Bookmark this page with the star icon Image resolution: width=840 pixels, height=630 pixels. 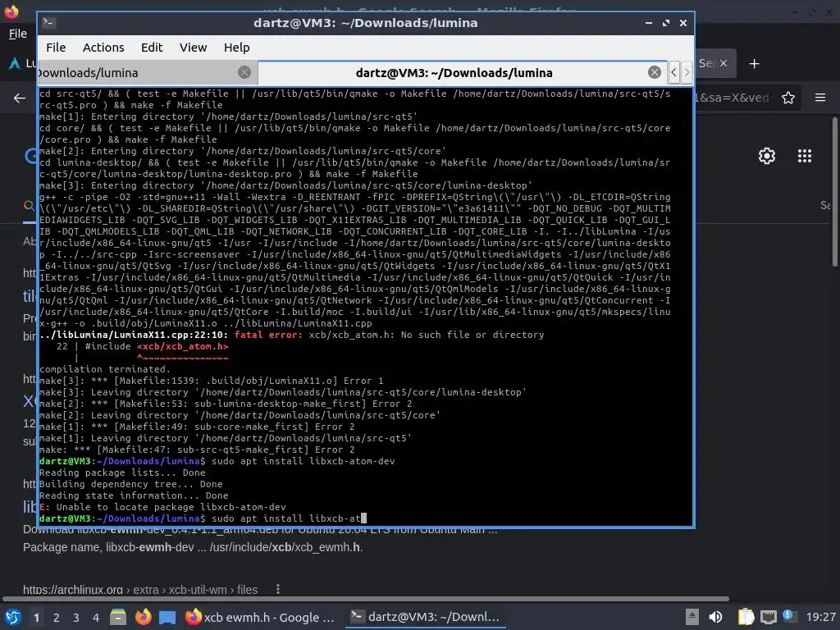coord(788,98)
